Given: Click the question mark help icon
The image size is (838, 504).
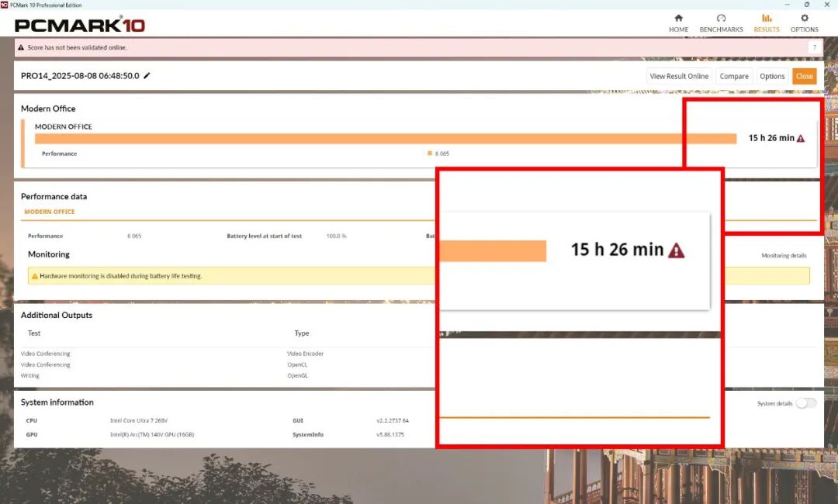Looking at the screenshot, I should pos(814,47).
